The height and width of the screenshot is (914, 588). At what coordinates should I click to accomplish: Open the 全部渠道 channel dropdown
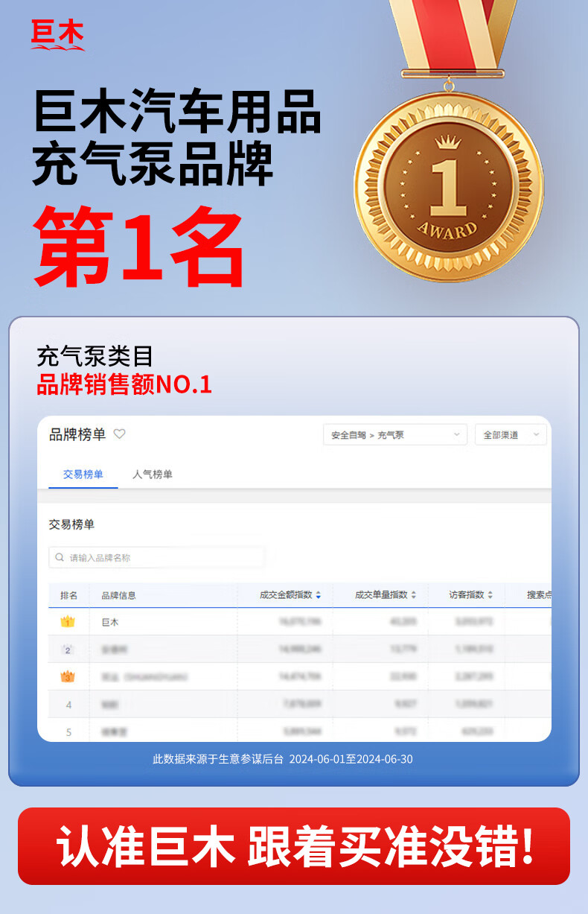511,435
